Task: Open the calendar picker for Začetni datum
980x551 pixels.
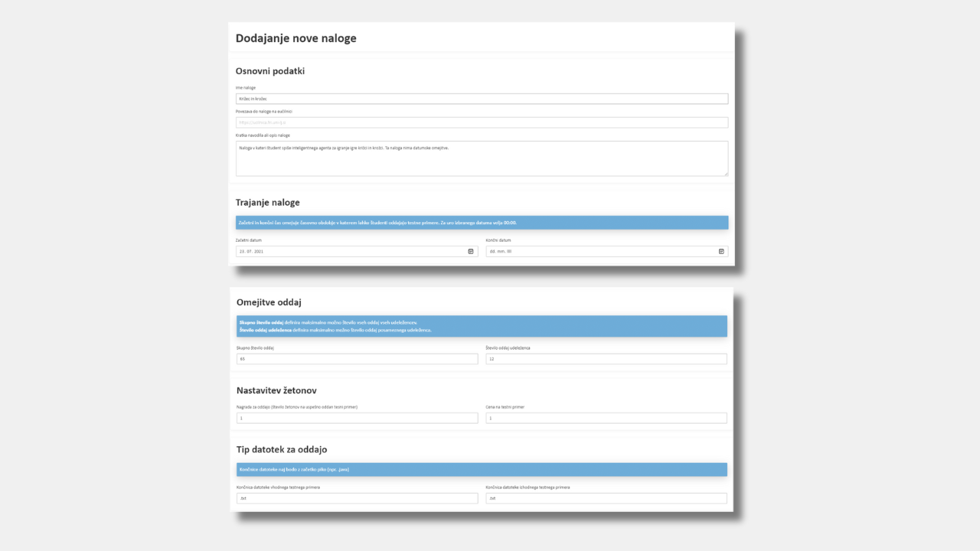Action: [471, 251]
